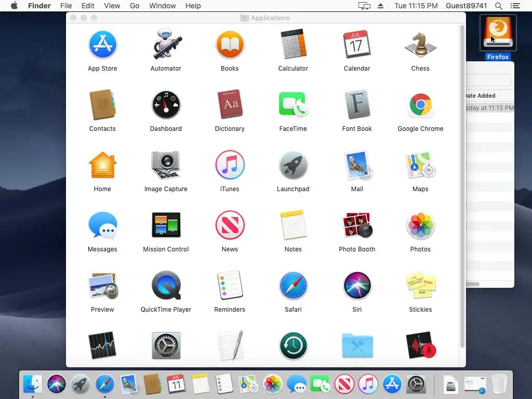532x399 pixels.
Task: Open the Preview app in Applications window
Action: coord(102,286)
